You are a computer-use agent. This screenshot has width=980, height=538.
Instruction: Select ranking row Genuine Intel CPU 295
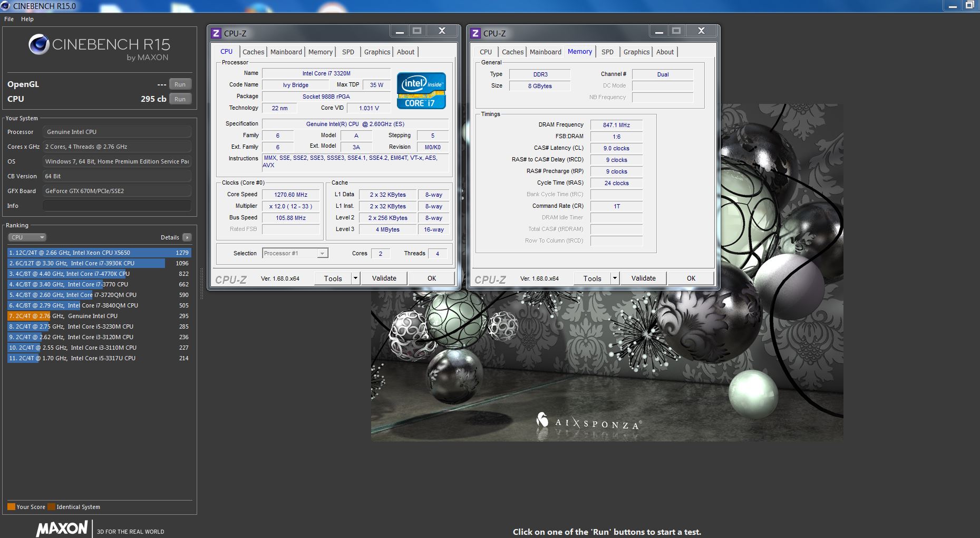99,316
